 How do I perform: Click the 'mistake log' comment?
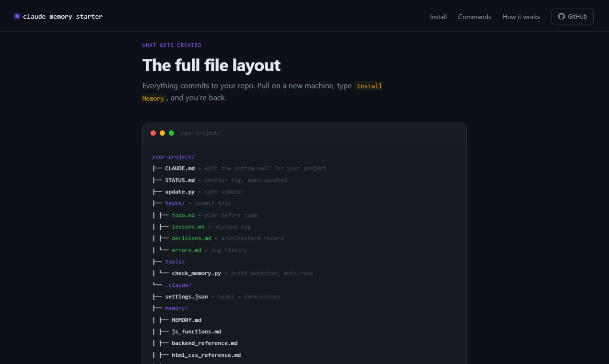click(x=233, y=227)
